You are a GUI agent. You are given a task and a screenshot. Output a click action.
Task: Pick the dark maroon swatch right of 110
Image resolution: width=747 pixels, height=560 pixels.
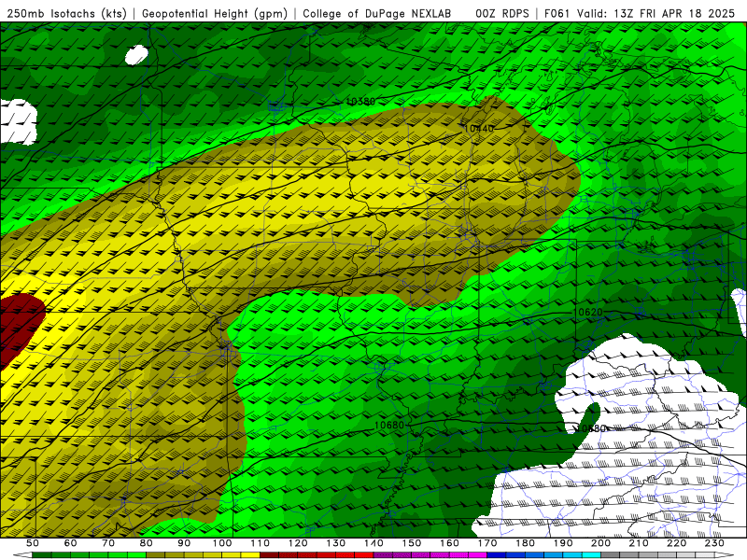click(x=269, y=555)
